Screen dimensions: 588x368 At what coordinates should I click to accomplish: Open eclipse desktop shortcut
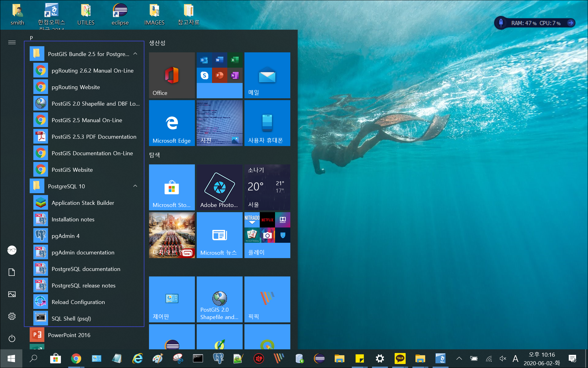(x=120, y=15)
